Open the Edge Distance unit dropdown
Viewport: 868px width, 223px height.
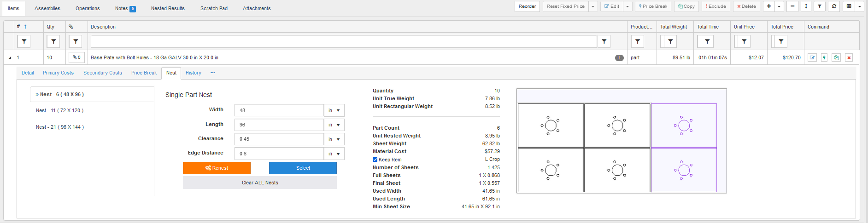334,154
